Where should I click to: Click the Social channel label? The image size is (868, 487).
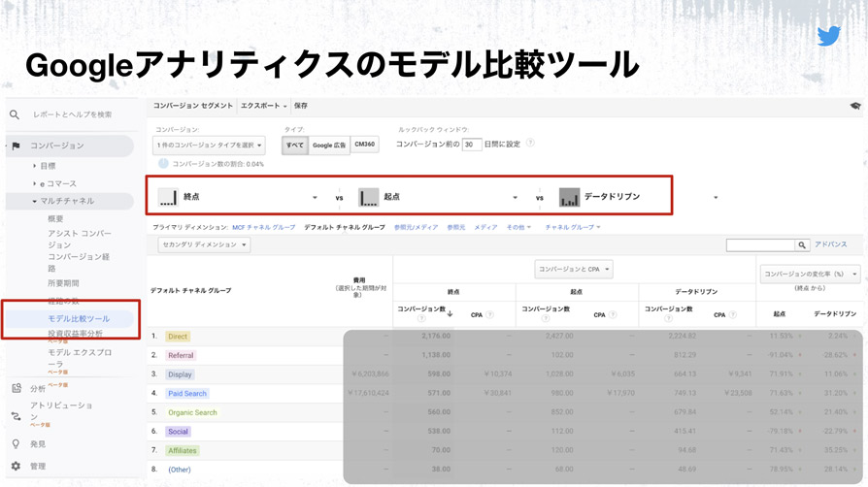point(179,432)
